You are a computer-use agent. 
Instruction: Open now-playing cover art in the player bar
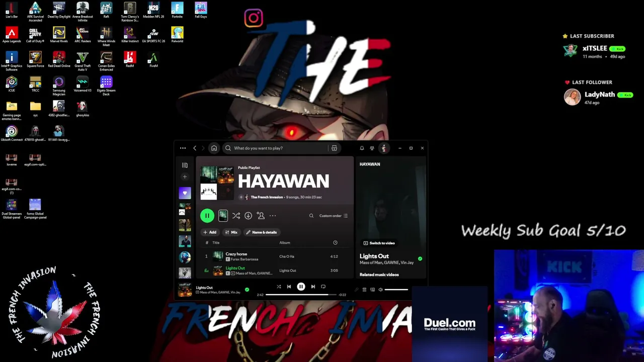[185, 290]
